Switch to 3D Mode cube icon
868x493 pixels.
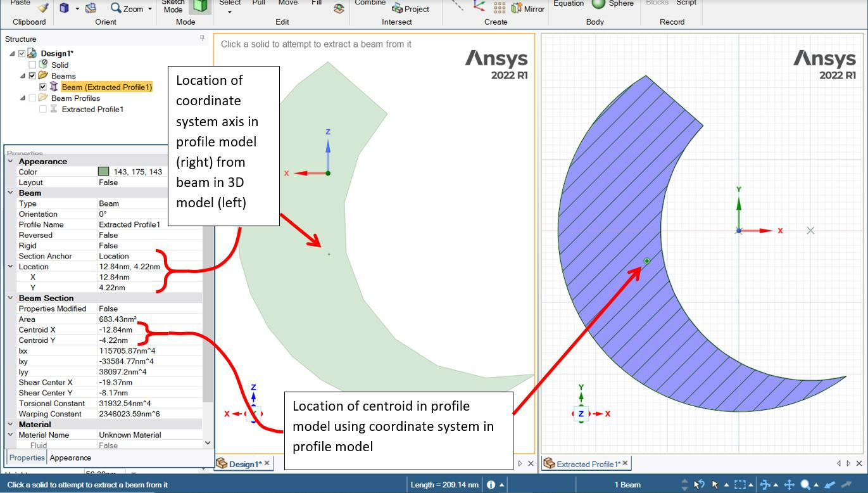[x=201, y=6]
